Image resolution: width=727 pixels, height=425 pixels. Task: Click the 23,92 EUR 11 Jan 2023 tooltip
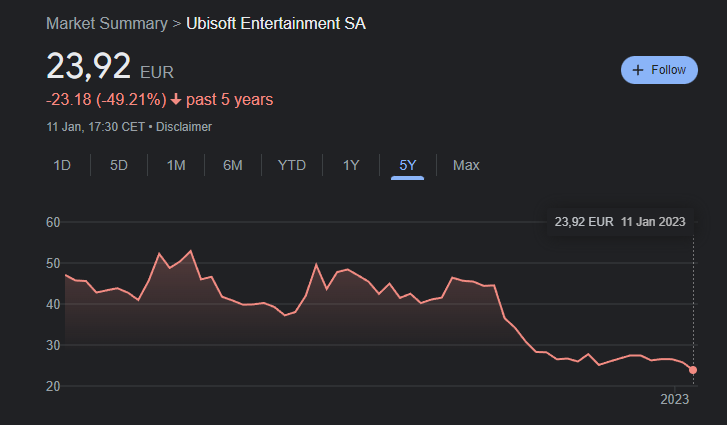coord(620,222)
